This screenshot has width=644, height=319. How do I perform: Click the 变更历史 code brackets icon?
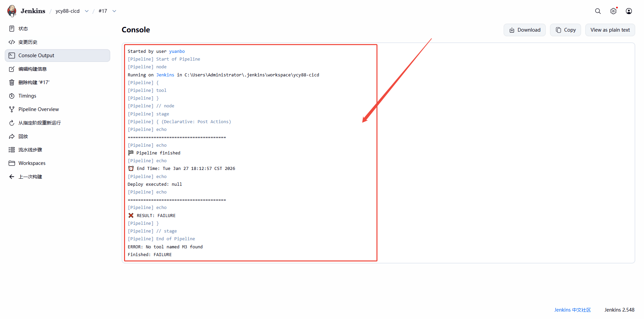pos(12,42)
